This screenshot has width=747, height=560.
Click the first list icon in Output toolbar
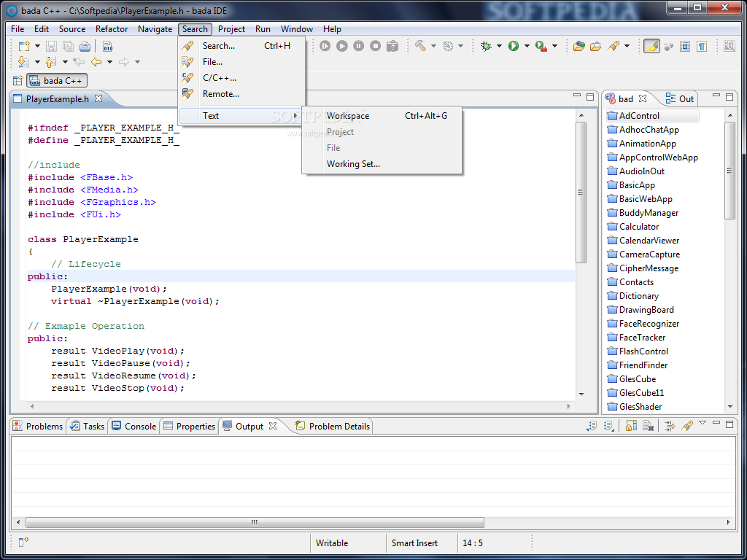tap(591, 426)
